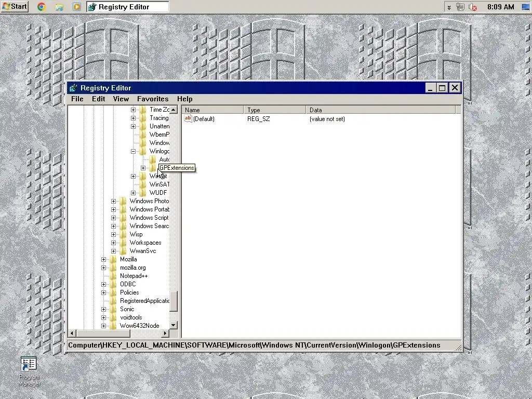Click the 8:09 AM clock
The image size is (532, 399).
coord(500,7)
